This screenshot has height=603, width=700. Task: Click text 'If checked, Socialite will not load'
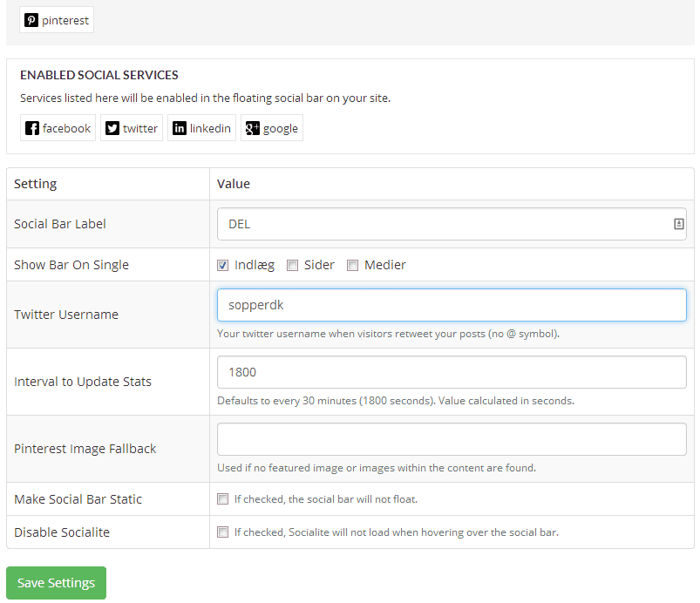[x=397, y=532]
